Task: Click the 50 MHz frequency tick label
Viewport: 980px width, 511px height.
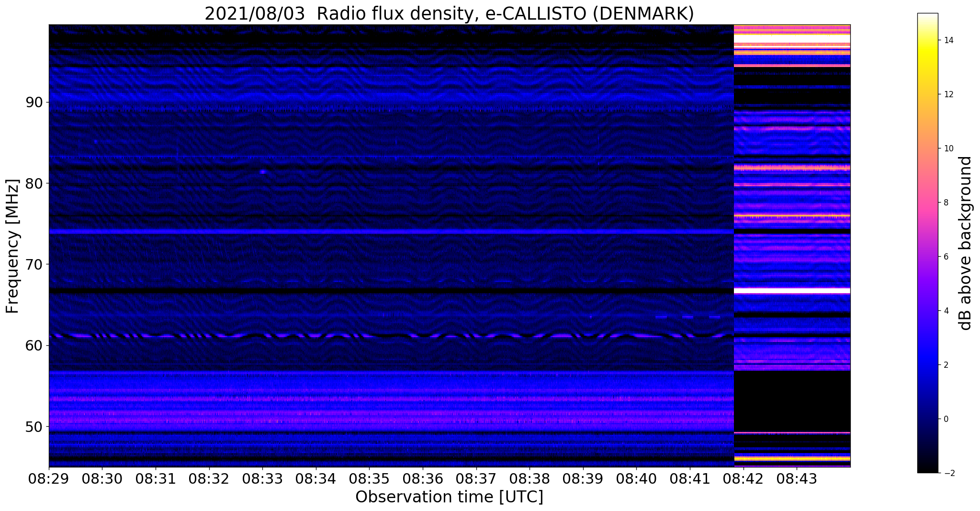Action: (34, 426)
